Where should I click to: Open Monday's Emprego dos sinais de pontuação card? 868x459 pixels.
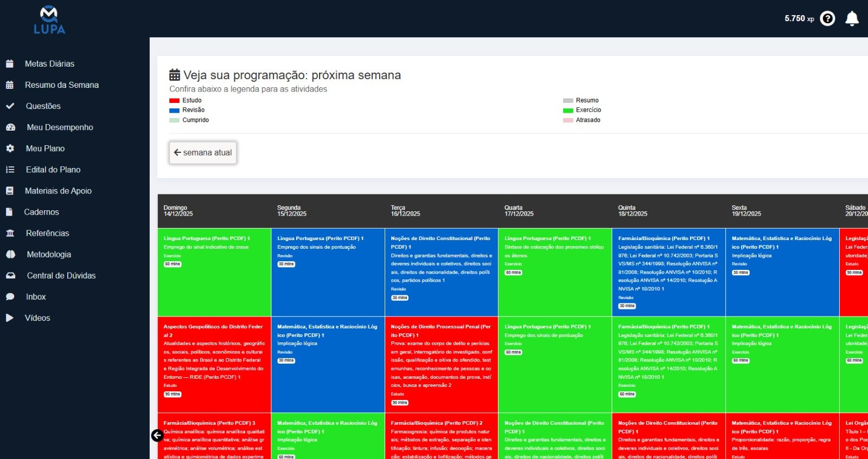pyautogui.click(x=328, y=272)
